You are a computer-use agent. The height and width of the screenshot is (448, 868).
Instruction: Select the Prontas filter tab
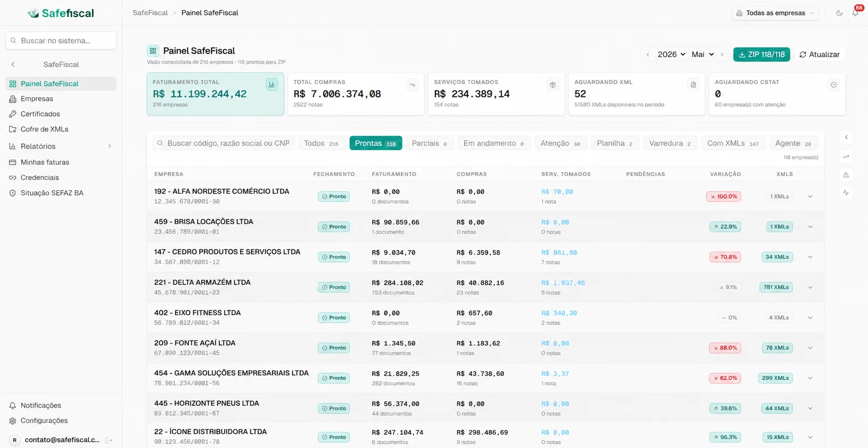coord(376,143)
